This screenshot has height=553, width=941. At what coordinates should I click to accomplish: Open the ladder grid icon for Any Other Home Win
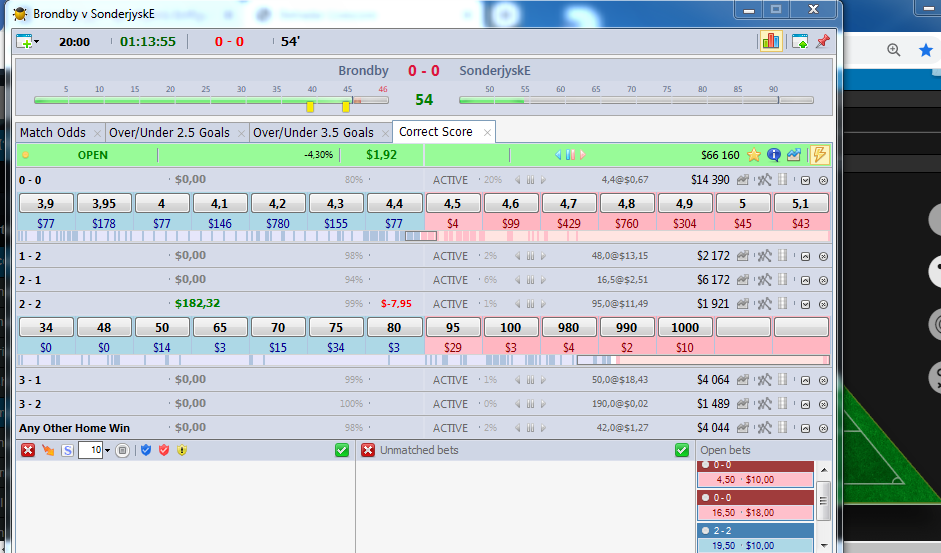click(x=783, y=428)
